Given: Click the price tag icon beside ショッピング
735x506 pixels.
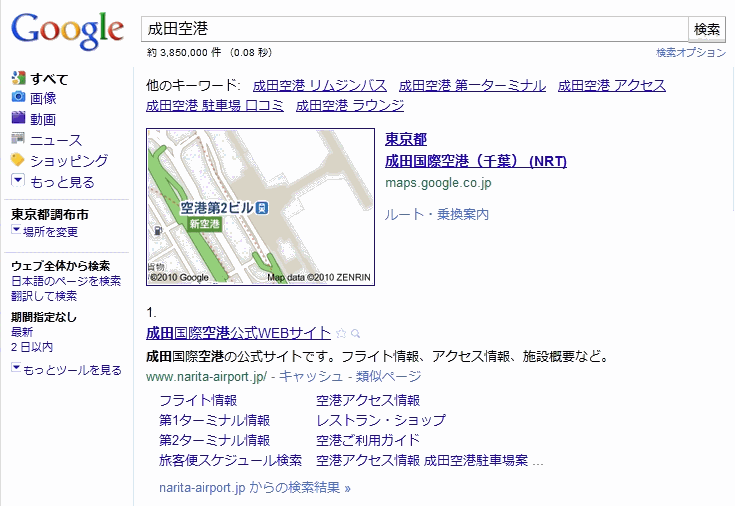Looking at the screenshot, I should (18, 159).
